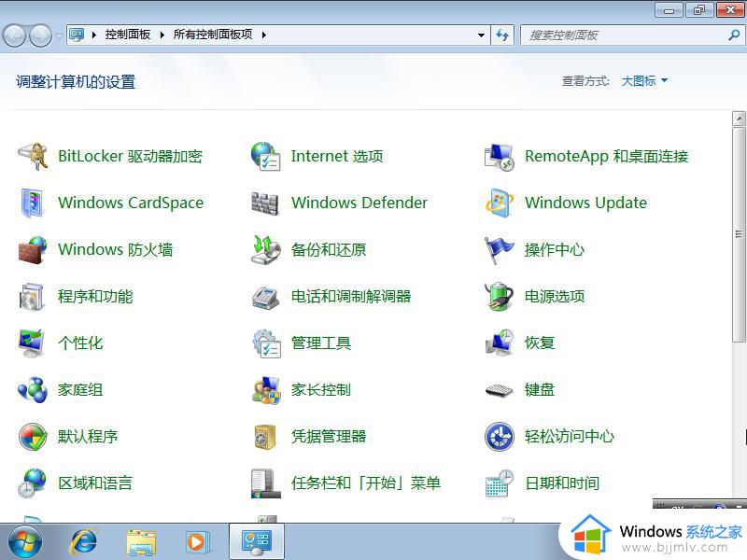Click the Windows CardSpace icon
The image size is (747, 560).
click(x=33, y=203)
